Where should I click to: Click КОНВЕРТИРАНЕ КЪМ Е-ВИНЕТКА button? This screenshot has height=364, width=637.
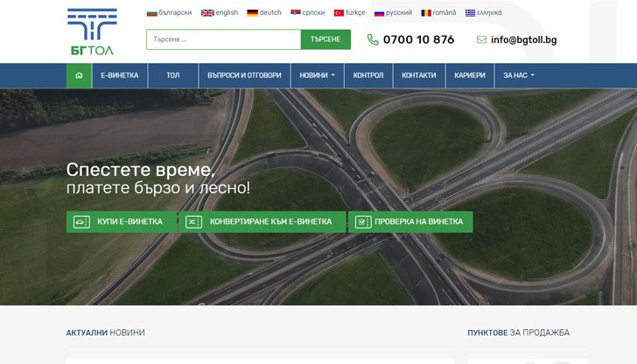point(262,222)
